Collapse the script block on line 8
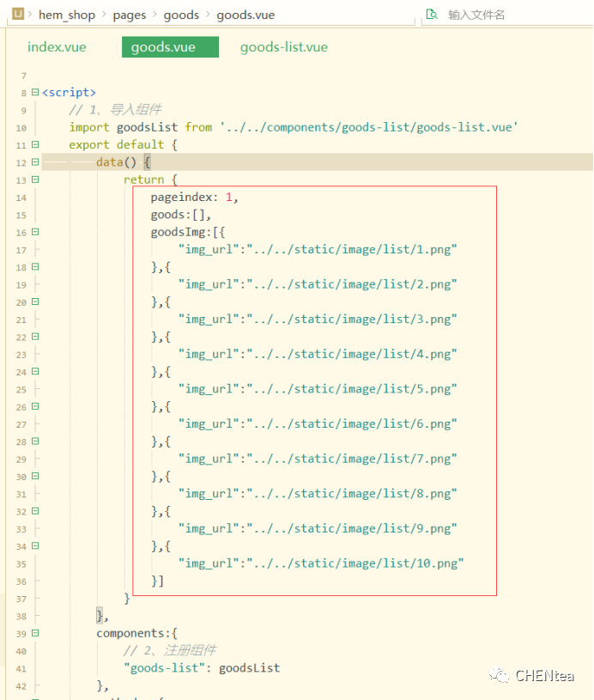The image size is (594, 700). (34, 93)
